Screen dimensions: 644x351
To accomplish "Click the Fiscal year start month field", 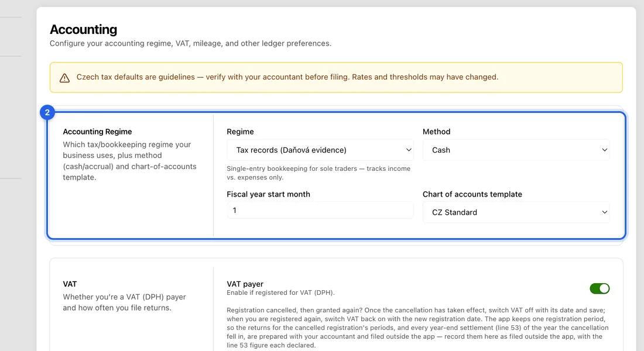I will click(x=320, y=210).
